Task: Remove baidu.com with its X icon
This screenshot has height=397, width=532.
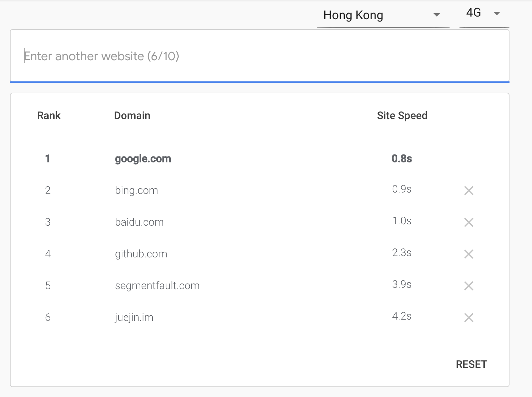Action: (x=468, y=222)
